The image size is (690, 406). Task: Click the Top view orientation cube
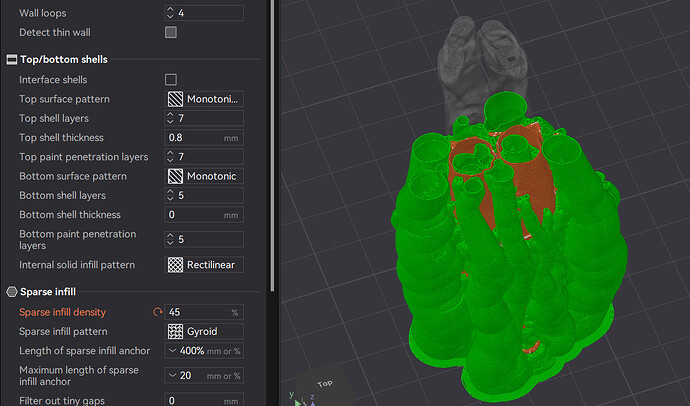point(324,384)
